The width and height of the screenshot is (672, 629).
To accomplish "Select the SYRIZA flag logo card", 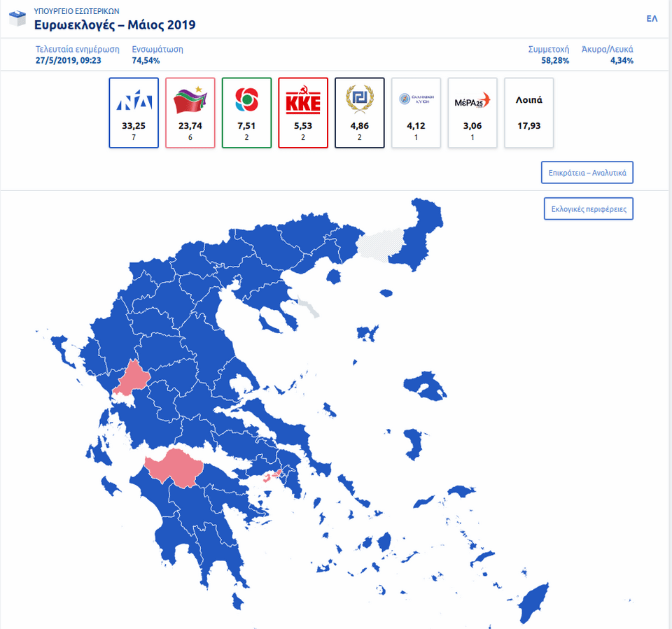I will coord(190,113).
